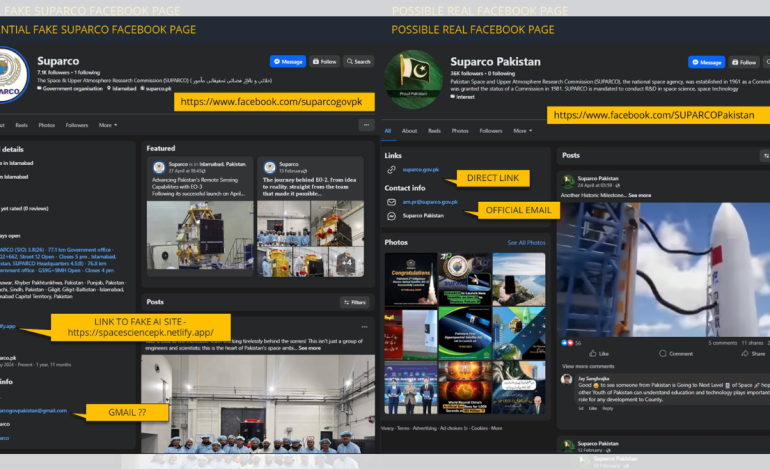Click View more comments link
Screen dimensions: 770x470
click(588, 366)
